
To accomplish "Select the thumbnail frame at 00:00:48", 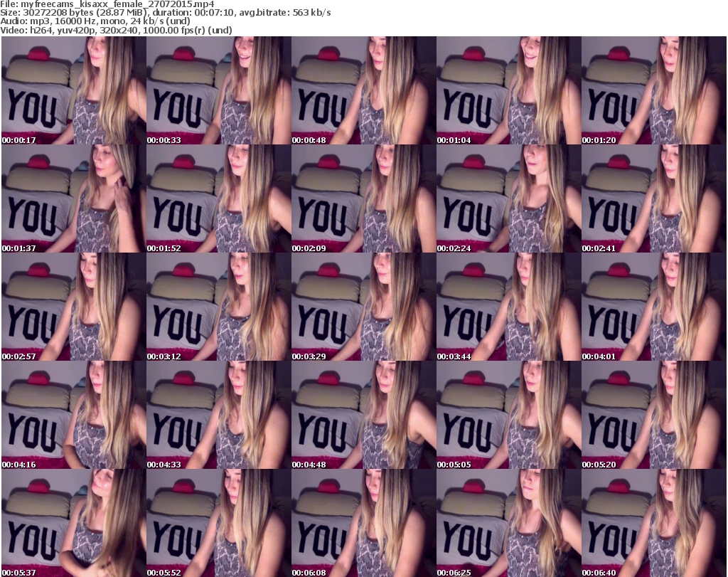I will [x=363, y=90].
